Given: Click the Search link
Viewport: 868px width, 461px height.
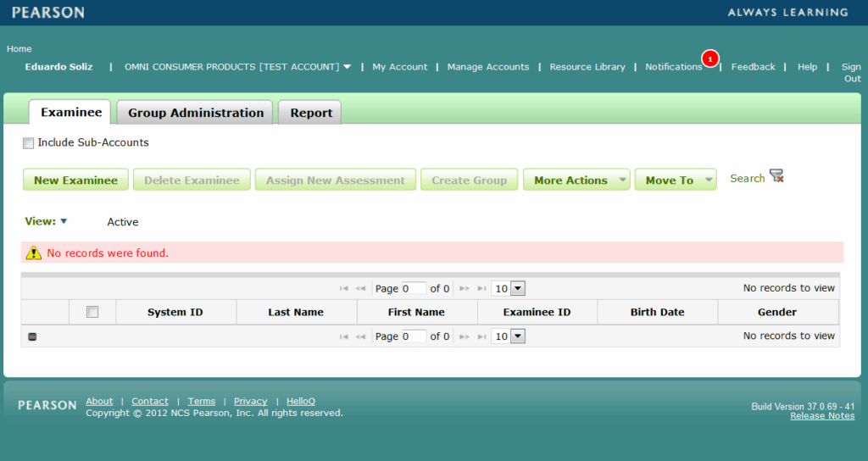Looking at the screenshot, I should pyautogui.click(x=748, y=178).
